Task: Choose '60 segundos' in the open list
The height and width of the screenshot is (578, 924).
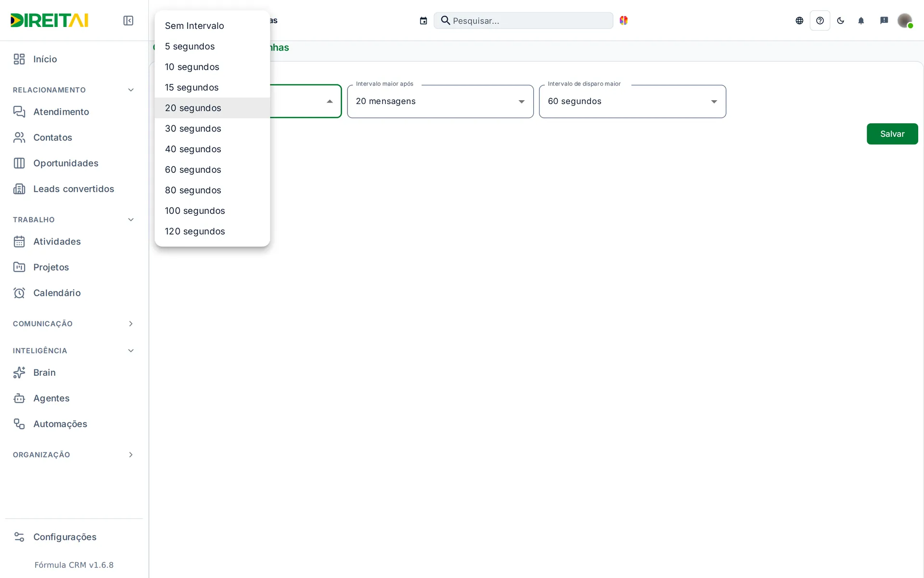Action: (212, 170)
